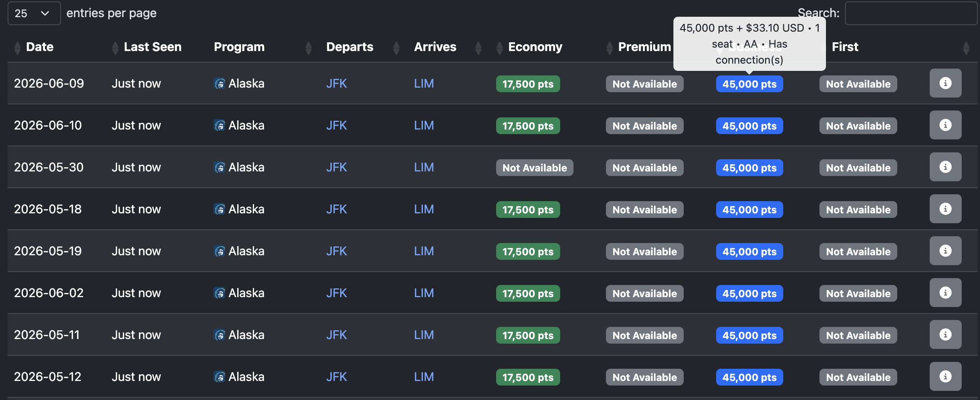This screenshot has height=400, width=980.
Task: Click the Search input field
Action: point(911,13)
